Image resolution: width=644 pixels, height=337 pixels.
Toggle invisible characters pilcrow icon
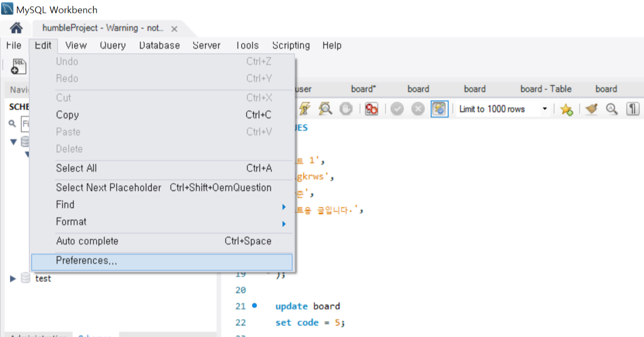pos(633,109)
